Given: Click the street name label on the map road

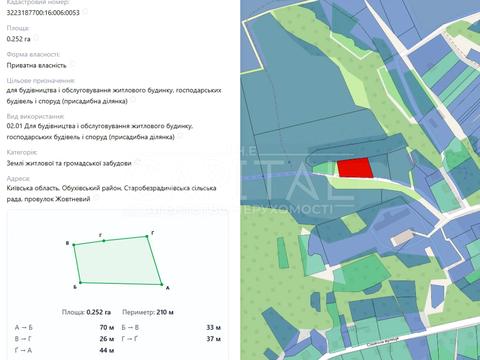Looking at the screenshot, I should (x=383, y=341).
